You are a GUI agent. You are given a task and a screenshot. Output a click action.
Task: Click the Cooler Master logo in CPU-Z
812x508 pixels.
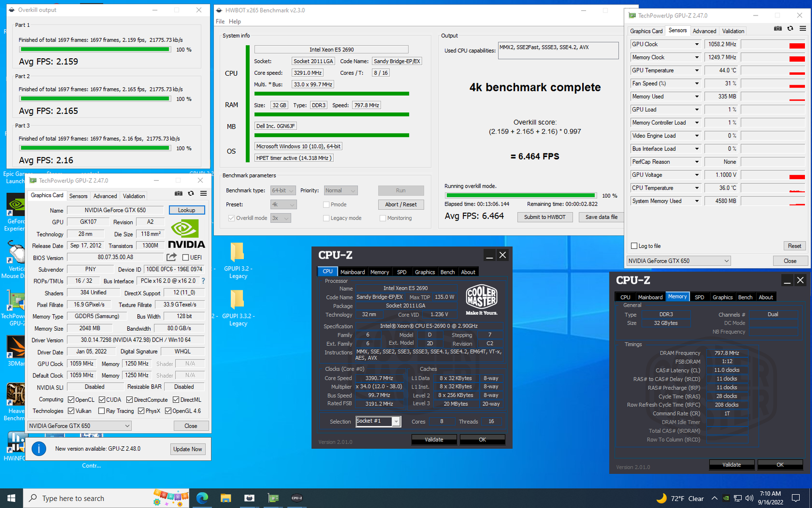click(x=482, y=300)
